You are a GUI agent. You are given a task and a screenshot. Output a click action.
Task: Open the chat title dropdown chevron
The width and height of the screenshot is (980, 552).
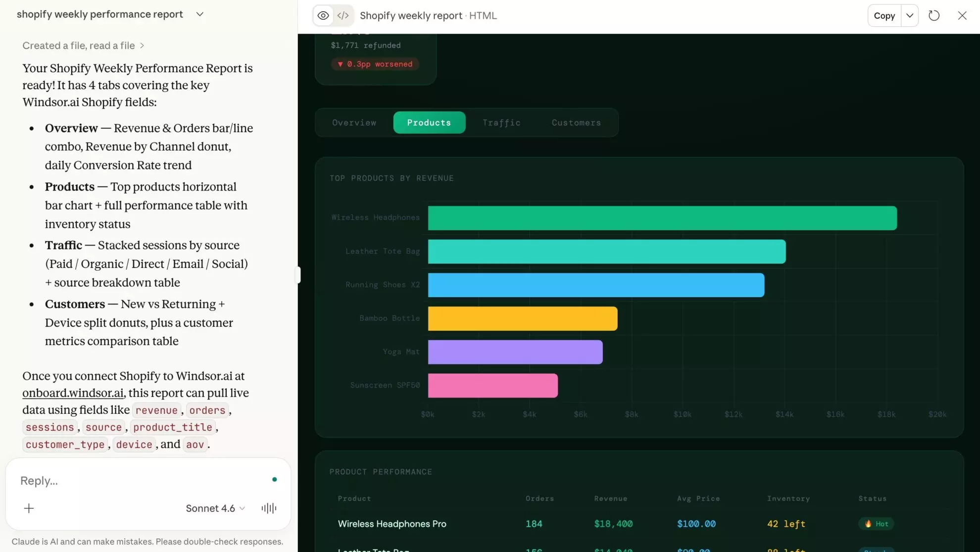point(199,14)
